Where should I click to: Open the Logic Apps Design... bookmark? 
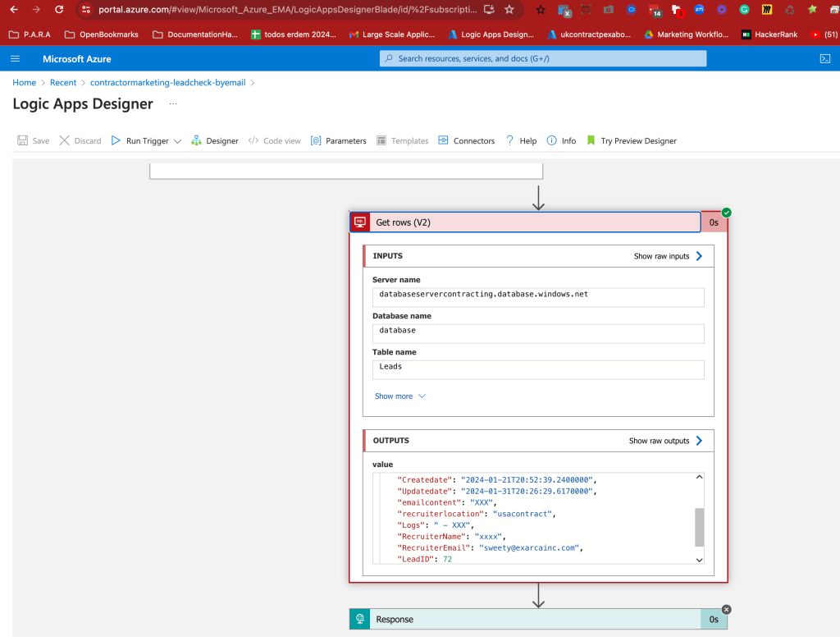[491, 34]
